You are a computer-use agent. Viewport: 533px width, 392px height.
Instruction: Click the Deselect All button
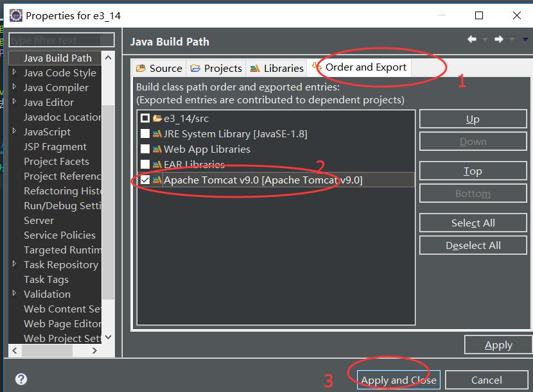point(473,245)
